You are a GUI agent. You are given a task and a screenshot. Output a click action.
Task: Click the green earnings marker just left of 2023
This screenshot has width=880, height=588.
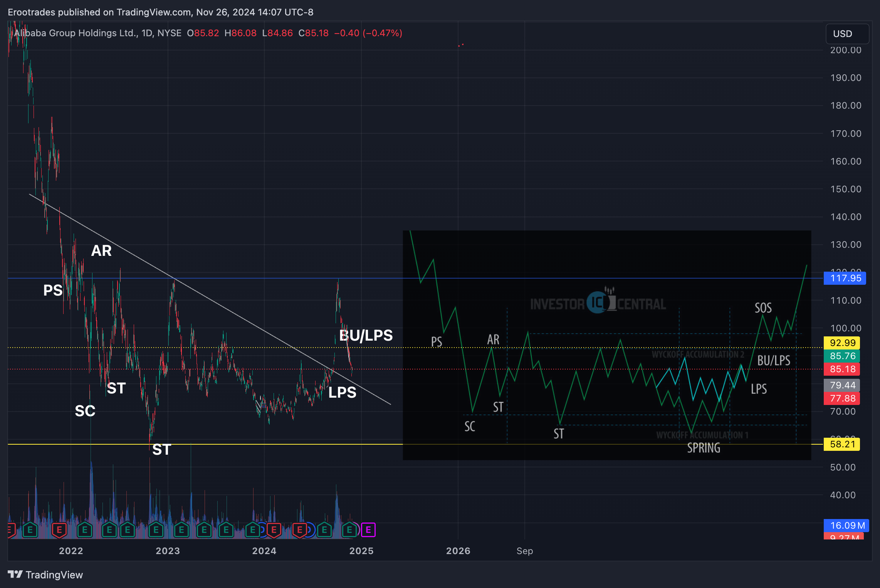156,530
